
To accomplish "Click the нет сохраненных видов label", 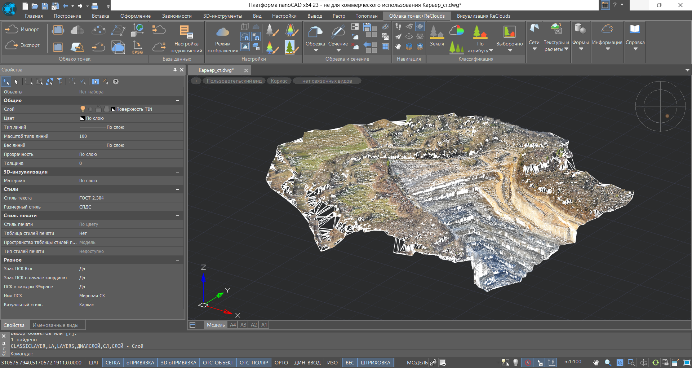I will coord(327,81).
